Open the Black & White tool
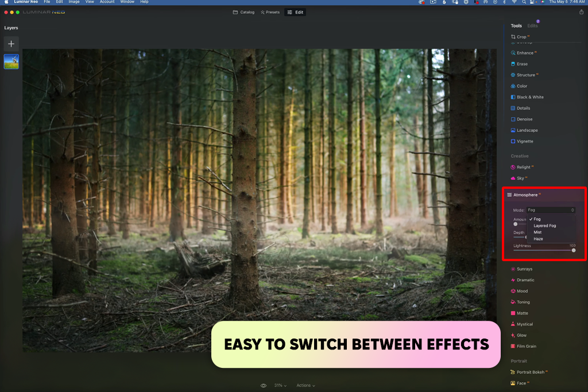Viewport: 588px width, 392px height. coord(527,97)
